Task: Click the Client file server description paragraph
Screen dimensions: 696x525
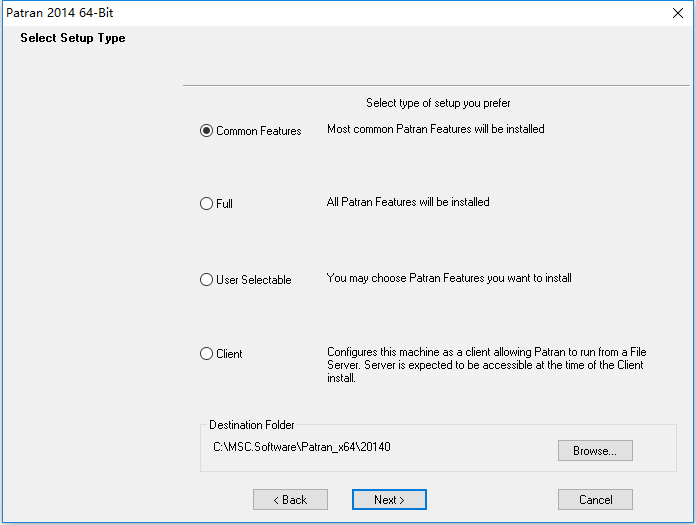Action: coord(486,365)
